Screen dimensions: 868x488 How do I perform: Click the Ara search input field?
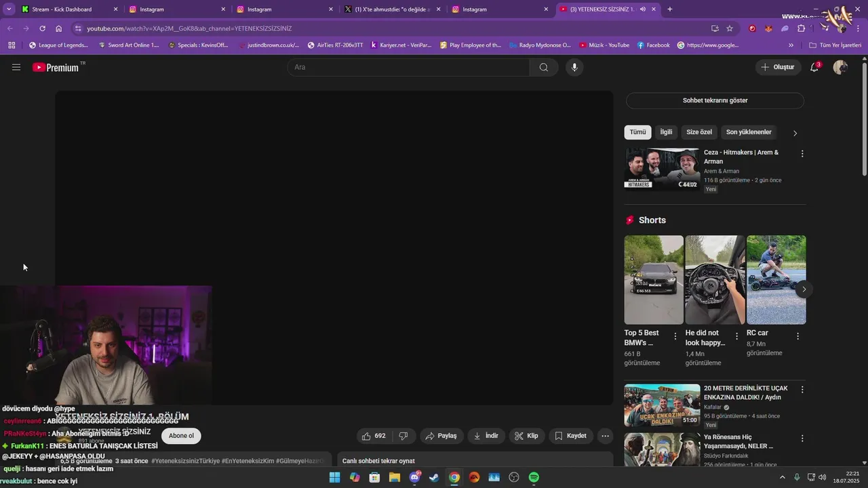408,67
